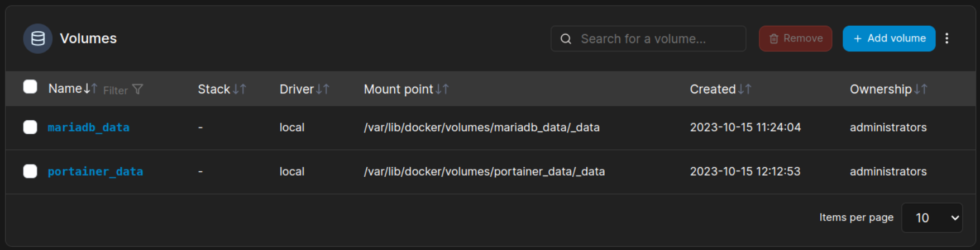Sort by Ownership column arrows
This screenshot has width=980, height=250.
tap(921, 89)
